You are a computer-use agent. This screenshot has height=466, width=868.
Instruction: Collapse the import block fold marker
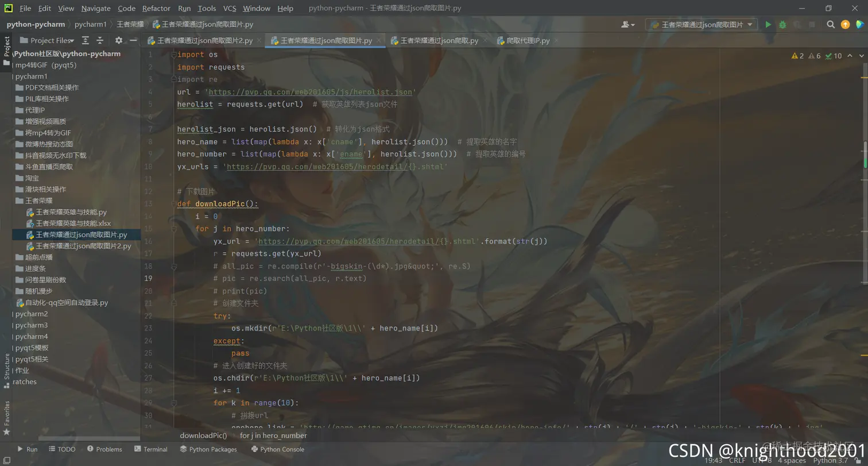tap(174, 55)
